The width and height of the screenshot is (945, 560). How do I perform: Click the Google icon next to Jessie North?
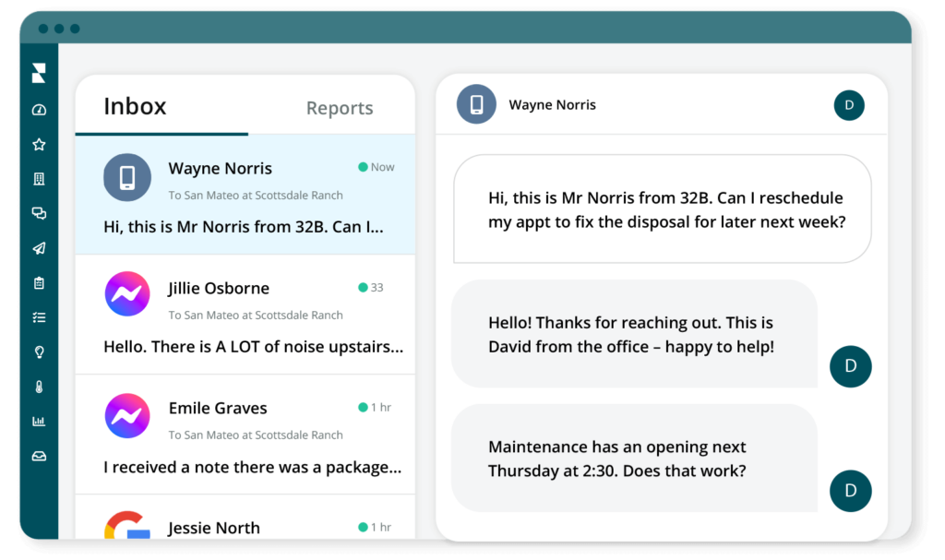[127, 529]
